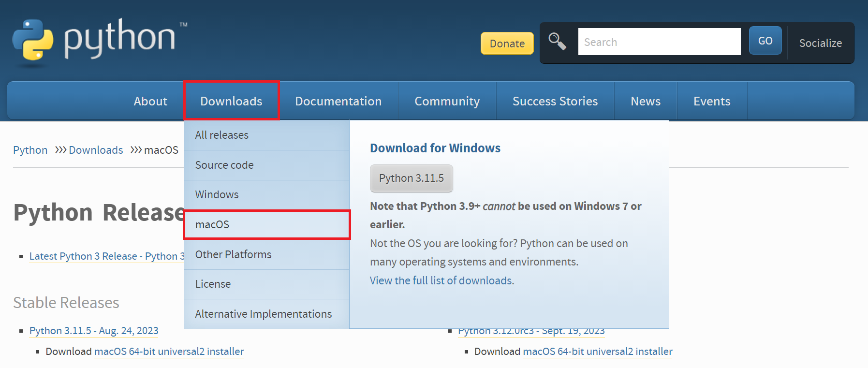Open the Community nav menu
This screenshot has width=868, height=368.
pyautogui.click(x=447, y=101)
